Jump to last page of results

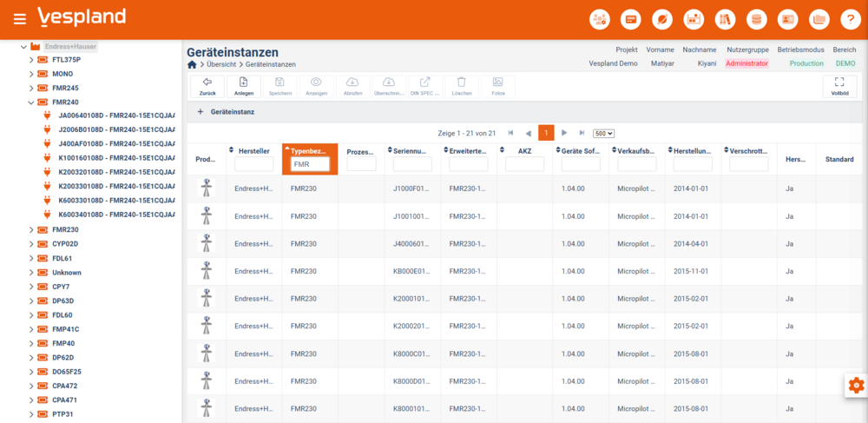[582, 133]
